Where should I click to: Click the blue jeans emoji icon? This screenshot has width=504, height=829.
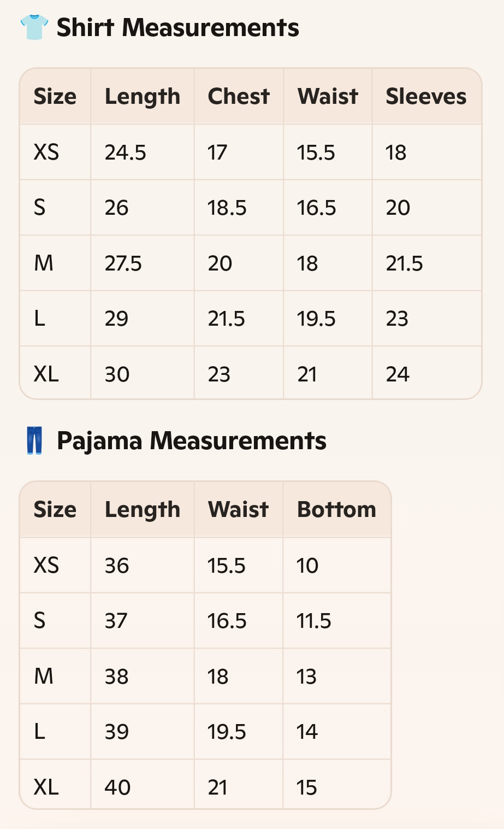34,440
